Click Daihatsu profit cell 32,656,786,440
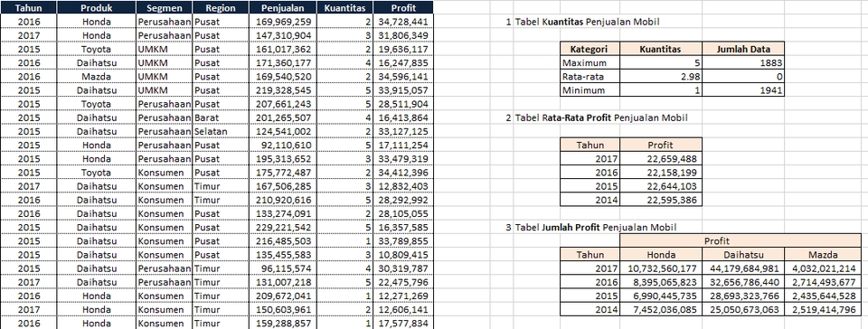This screenshot has width=868, height=329. pyautogui.click(x=743, y=283)
